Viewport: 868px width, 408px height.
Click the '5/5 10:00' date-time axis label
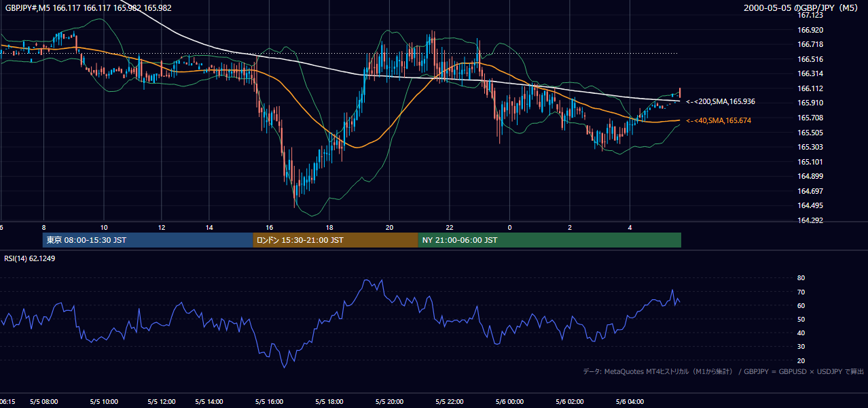pos(104,401)
